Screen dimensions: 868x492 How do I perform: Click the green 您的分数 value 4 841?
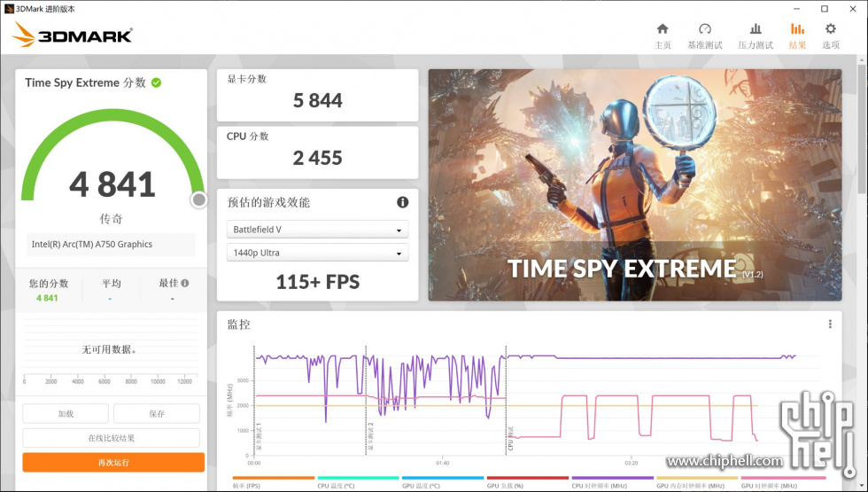pos(47,298)
